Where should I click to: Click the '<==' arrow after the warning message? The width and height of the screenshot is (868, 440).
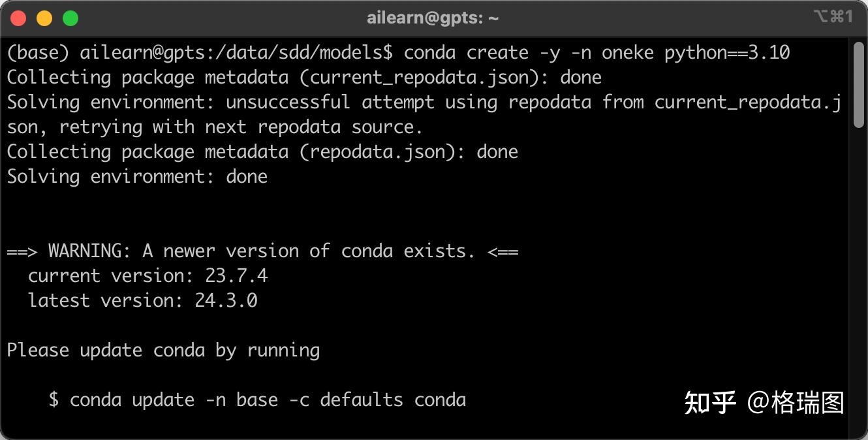click(x=503, y=251)
